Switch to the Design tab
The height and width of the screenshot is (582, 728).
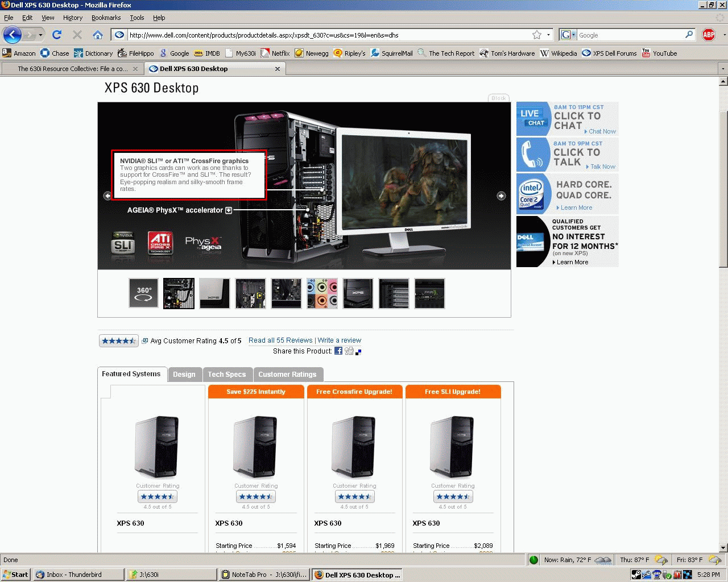coord(184,375)
